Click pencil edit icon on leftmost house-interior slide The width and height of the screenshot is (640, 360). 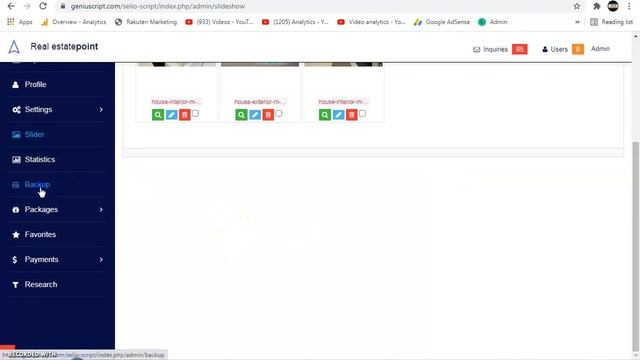click(x=171, y=115)
